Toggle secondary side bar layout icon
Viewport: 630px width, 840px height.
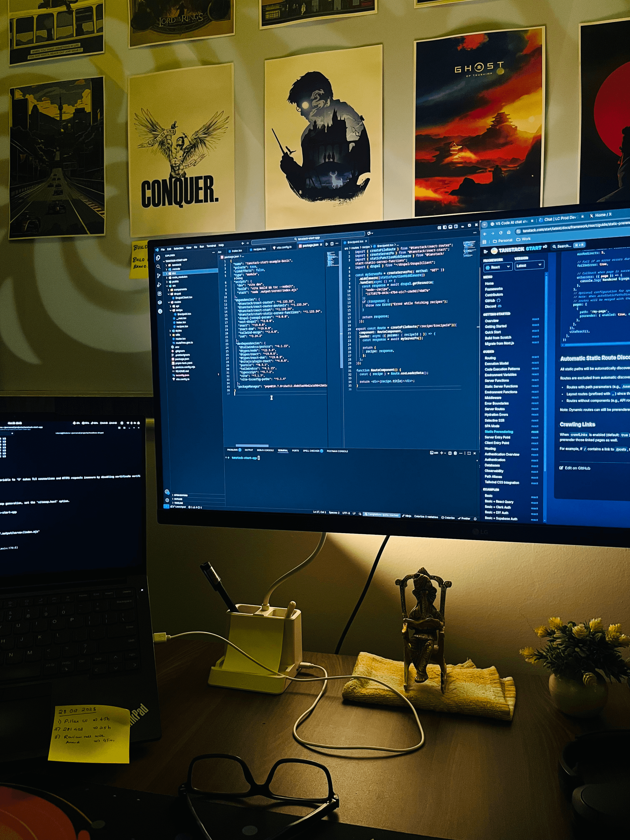click(x=456, y=226)
